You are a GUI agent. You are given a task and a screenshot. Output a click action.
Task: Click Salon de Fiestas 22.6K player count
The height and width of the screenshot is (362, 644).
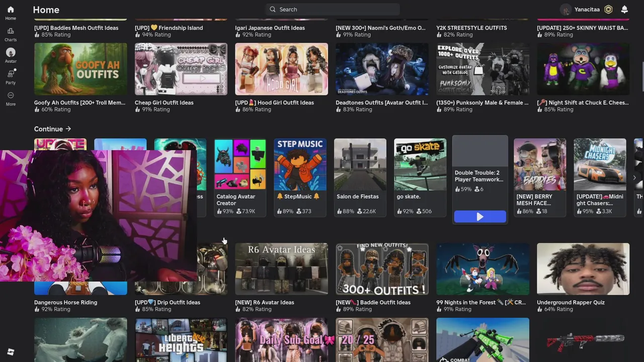pos(366,211)
